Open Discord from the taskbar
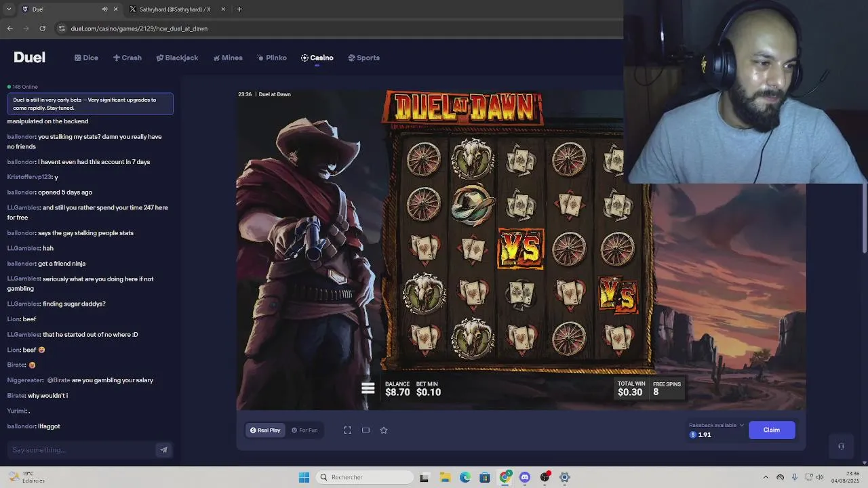Image resolution: width=868 pixels, height=488 pixels. 525,477
